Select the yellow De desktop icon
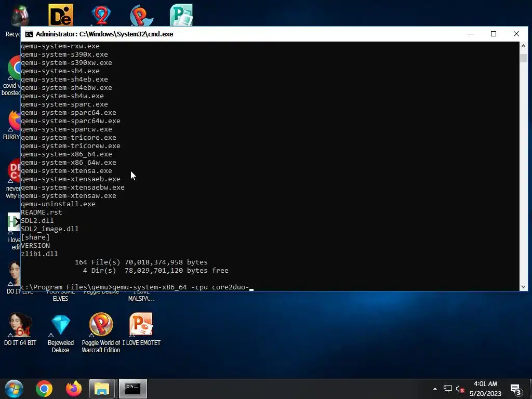Image resolution: width=532 pixels, height=399 pixels. 60,15
